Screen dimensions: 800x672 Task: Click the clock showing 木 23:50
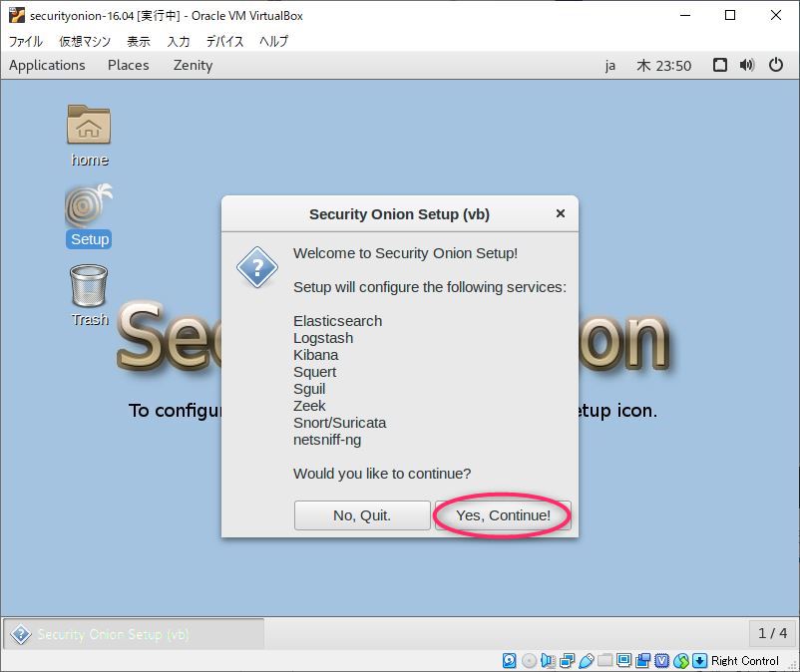663,66
